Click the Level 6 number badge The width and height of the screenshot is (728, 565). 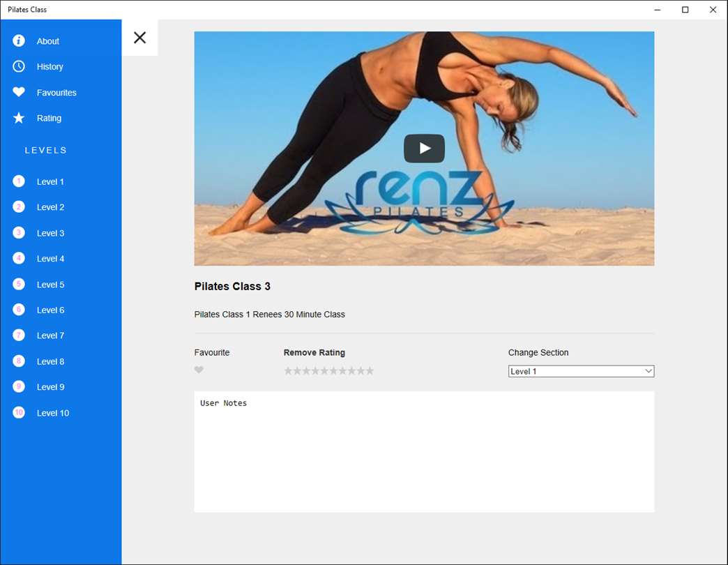pos(19,310)
